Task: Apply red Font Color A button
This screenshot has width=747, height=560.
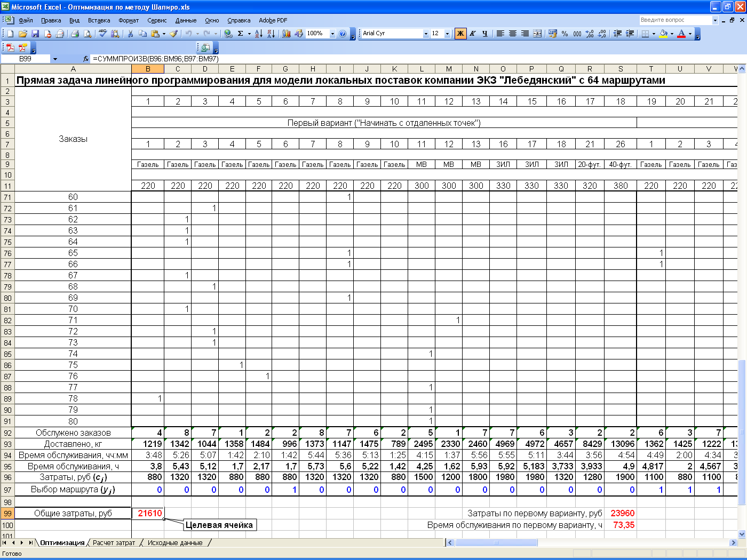Action: [x=681, y=34]
